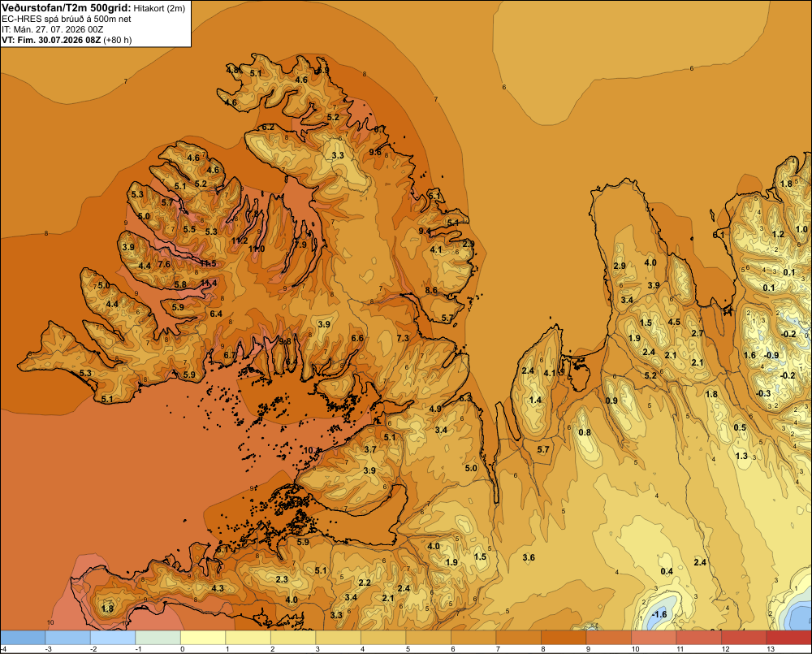Click the legend scale label "-4"
812x654 pixels.
pos(3,649)
